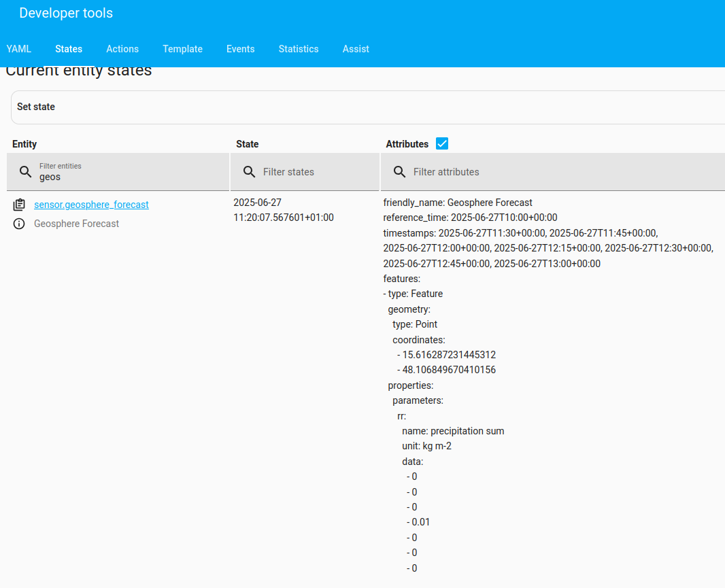Click the name: precipitation sum line

[x=453, y=431]
